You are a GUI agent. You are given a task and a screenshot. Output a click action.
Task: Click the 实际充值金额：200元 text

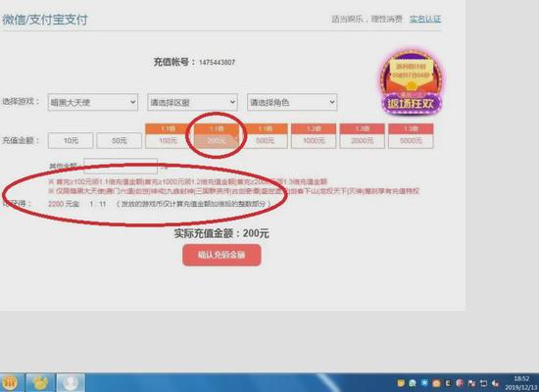[x=221, y=233]
